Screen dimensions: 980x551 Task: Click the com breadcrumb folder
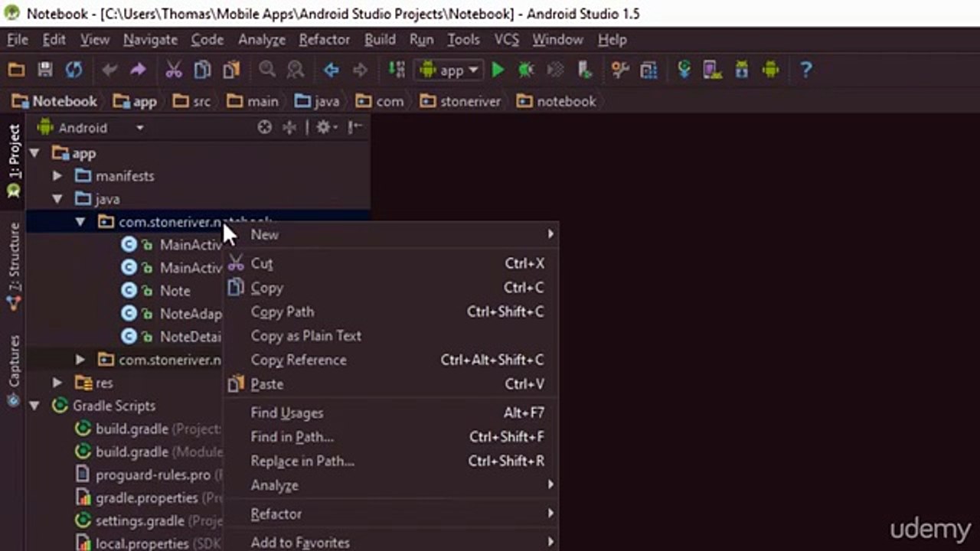(x=380, y=101)
